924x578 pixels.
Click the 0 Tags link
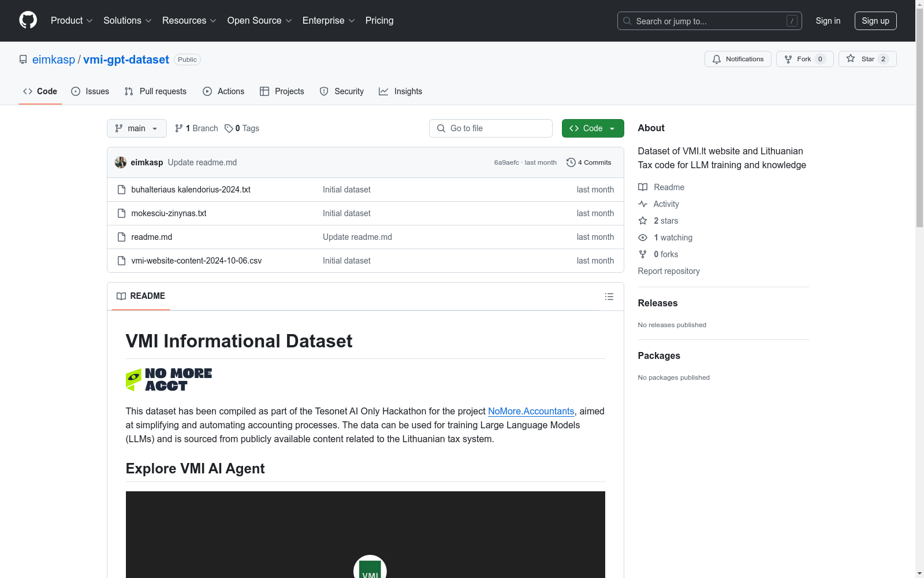pyautogui.click(x=242, y=128)
